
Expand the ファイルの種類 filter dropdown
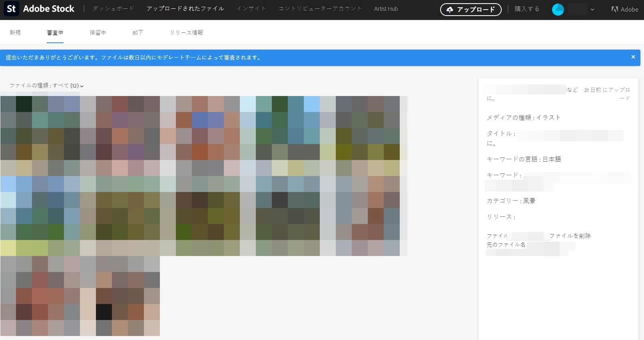pyautogui.click(x=47, y=86)
